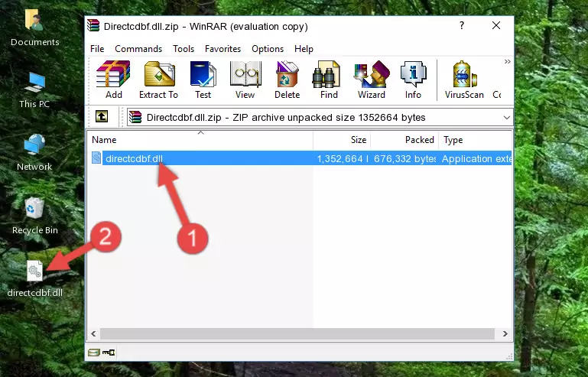
Task: Open the archive path dropdown
Action: pyautogui.click(x=507, y=118)
